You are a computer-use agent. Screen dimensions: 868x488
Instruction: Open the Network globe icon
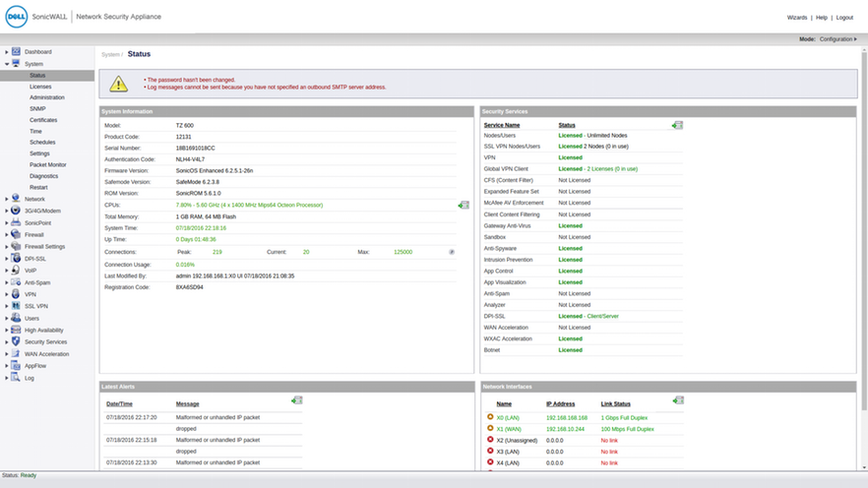pyautogui.click(x=16, y=199)
